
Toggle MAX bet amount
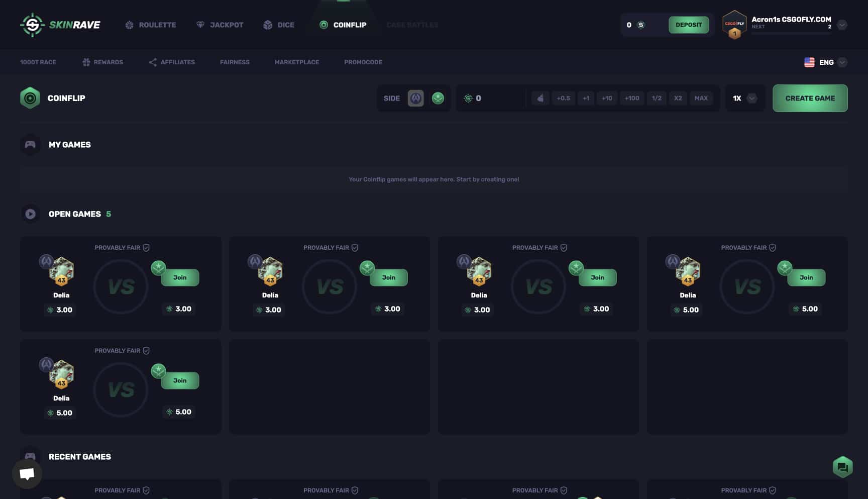(701, 98)
